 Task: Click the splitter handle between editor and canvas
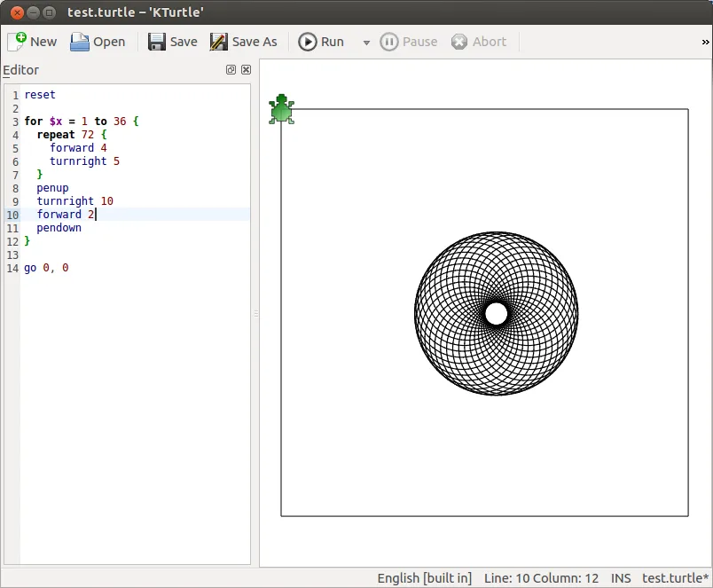[x=256, y=313]
